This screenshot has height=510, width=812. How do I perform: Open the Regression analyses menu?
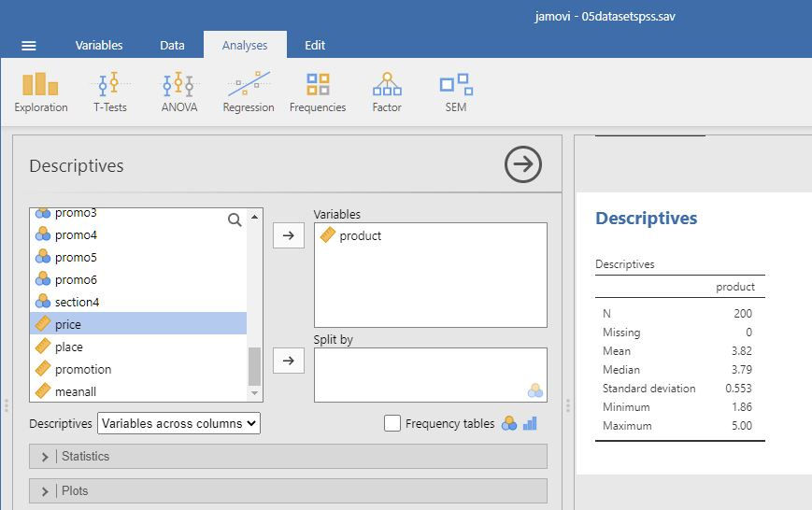[249, 92]
